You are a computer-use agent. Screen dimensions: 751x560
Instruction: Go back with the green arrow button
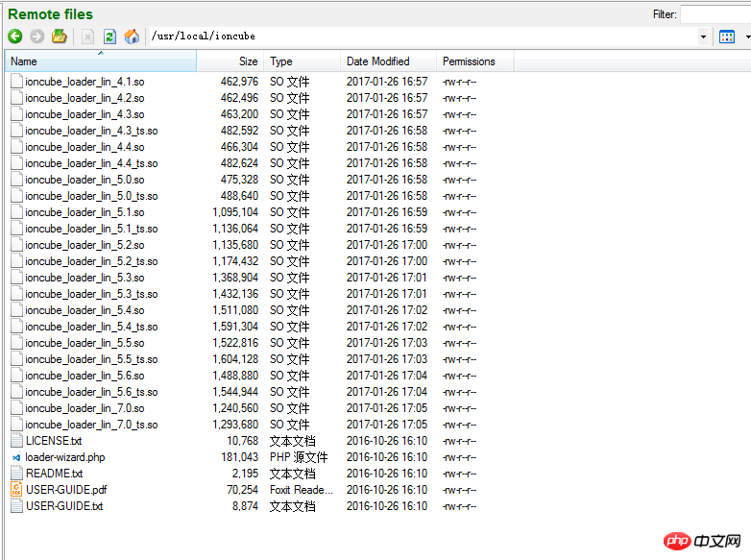click(x=15, y=37)
